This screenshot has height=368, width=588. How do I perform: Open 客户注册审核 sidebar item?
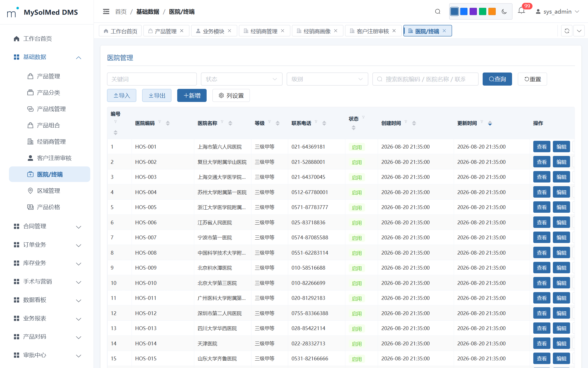point(50,158)
